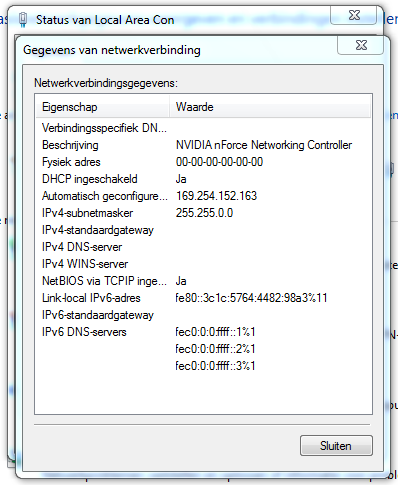Viewport: 398px width, 485px height.
Task: Click the Sluiten button
Action: (x=336, y=446)
